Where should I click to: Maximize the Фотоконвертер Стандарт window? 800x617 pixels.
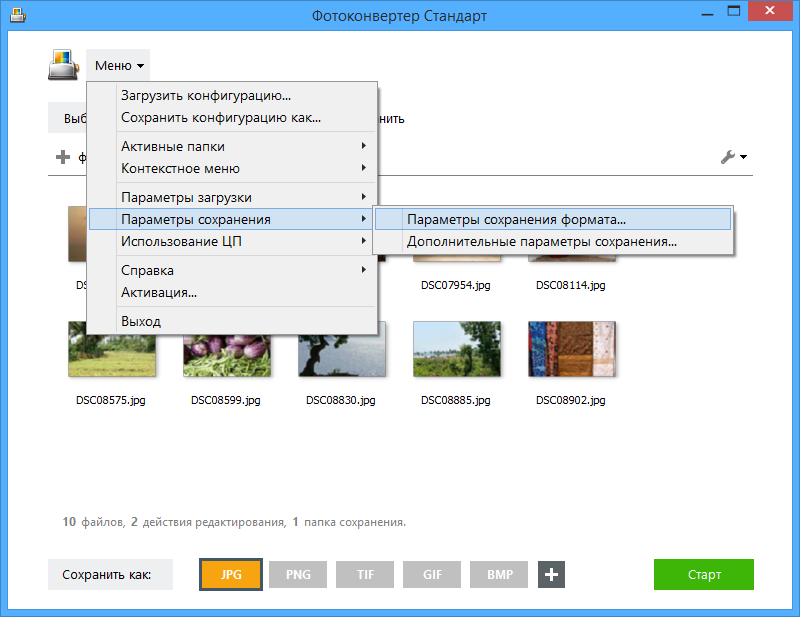734,11
